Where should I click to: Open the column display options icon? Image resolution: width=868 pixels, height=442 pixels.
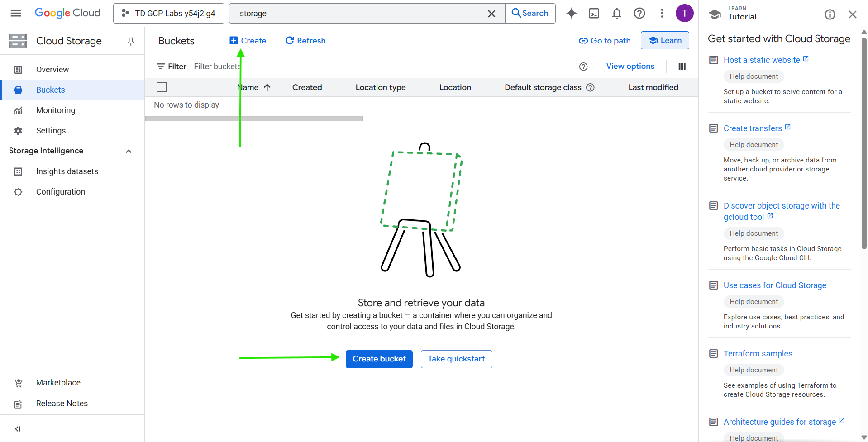[682, 67]
